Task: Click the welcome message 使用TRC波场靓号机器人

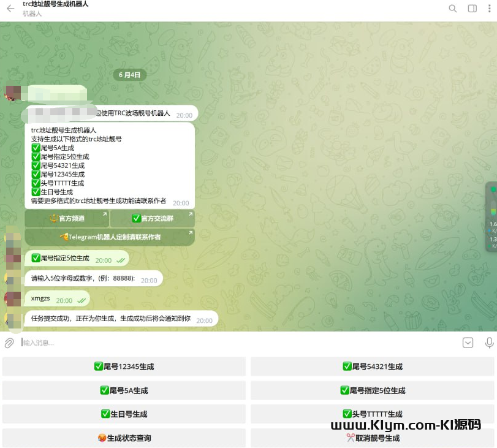Action: [x=111, y=113]
